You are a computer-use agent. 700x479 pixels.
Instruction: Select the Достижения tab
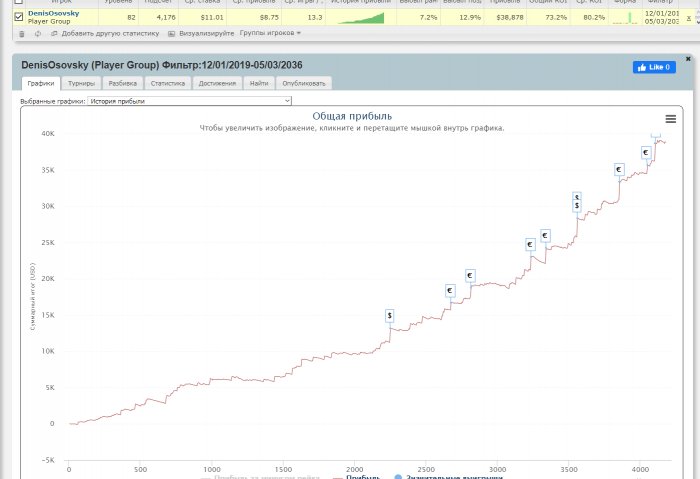click(217, 83)
